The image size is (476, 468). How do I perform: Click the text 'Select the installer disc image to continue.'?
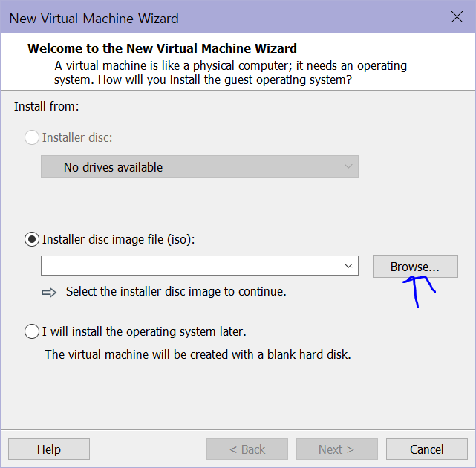[176, 291]
